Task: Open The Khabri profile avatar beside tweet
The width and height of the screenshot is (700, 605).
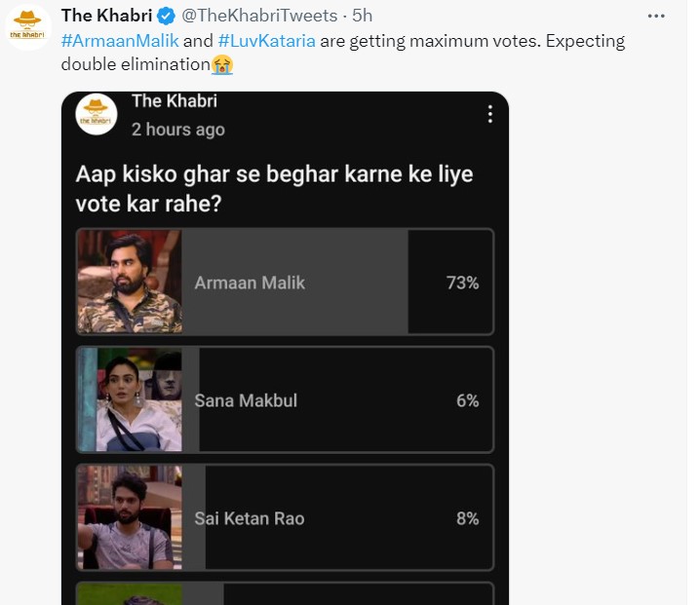Action: (28, 27)
